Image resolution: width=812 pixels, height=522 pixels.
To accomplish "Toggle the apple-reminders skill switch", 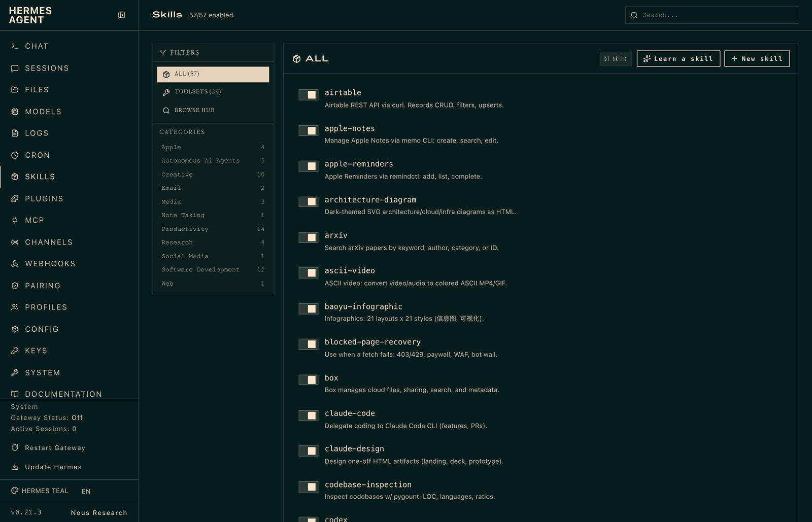I will point(308,166).
